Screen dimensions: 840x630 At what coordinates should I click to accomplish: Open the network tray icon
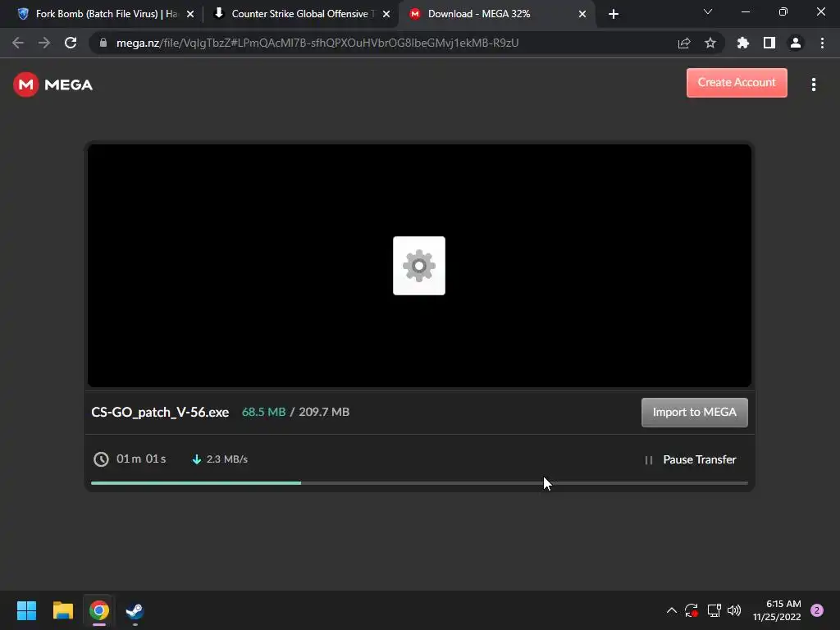[714, 610]
